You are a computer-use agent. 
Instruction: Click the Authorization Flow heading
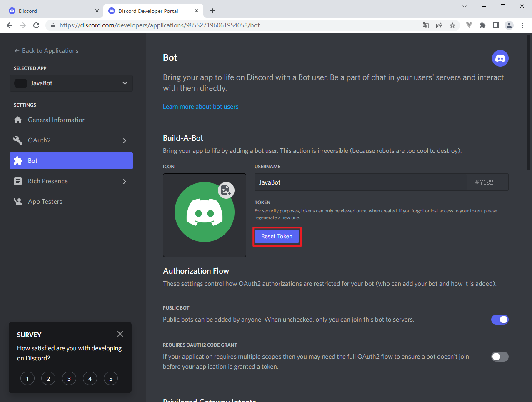pyautogui.click(x=196, y=271)
